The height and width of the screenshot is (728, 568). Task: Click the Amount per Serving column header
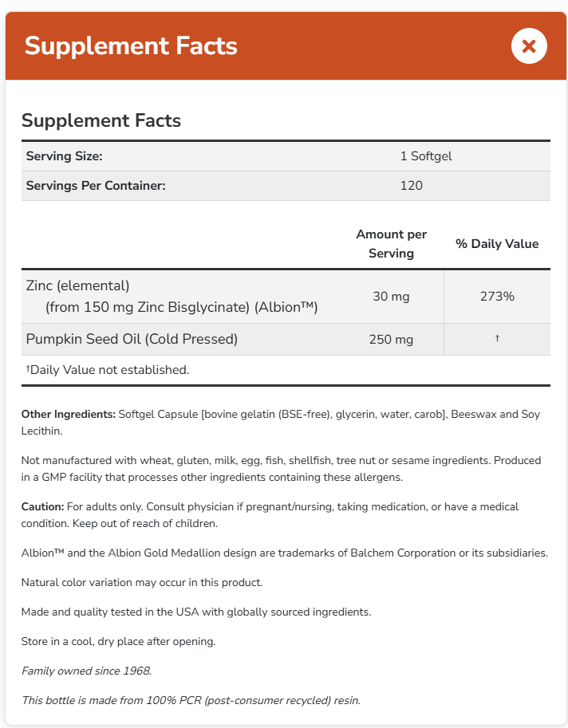tap(391, 244)
